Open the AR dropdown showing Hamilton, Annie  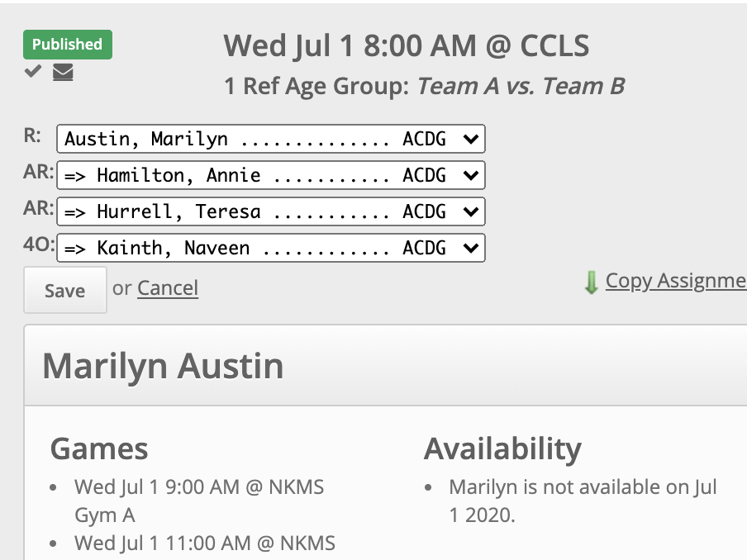(270, 175)
